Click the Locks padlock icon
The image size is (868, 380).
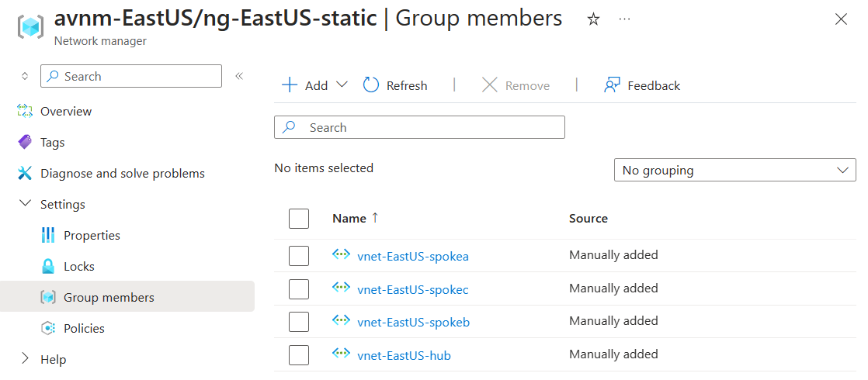point(48,267)
